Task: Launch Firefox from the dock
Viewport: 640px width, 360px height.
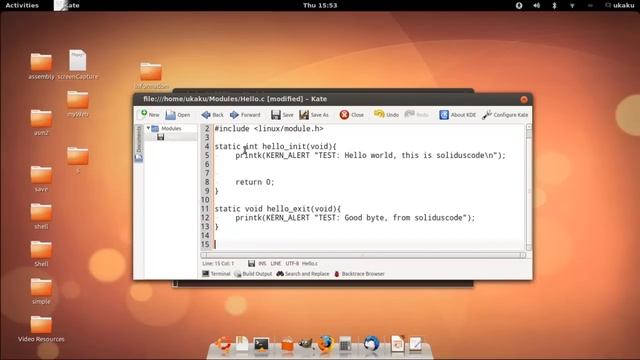Action: [x=325, y=344]
